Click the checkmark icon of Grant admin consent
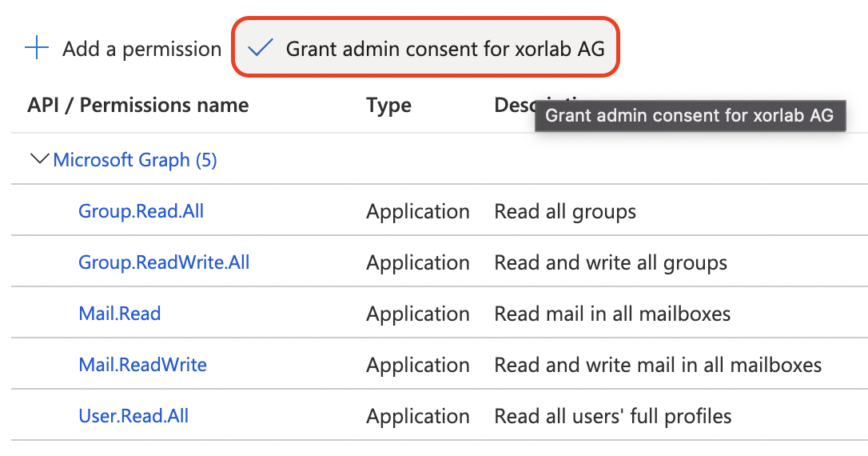This screenshot has width=868, height=456. 261,48
